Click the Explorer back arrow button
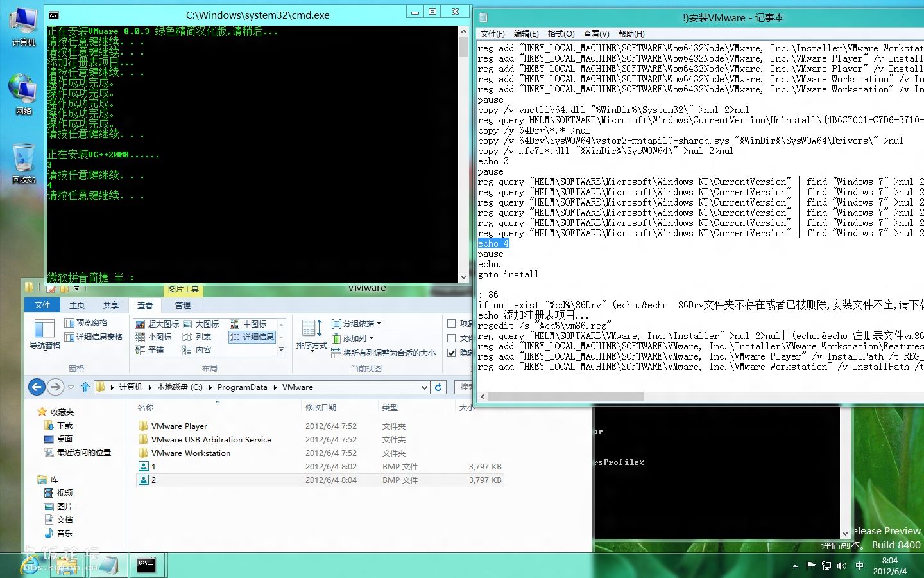The width and height of the screenshot is (924, 578). [x=37, y=387]
